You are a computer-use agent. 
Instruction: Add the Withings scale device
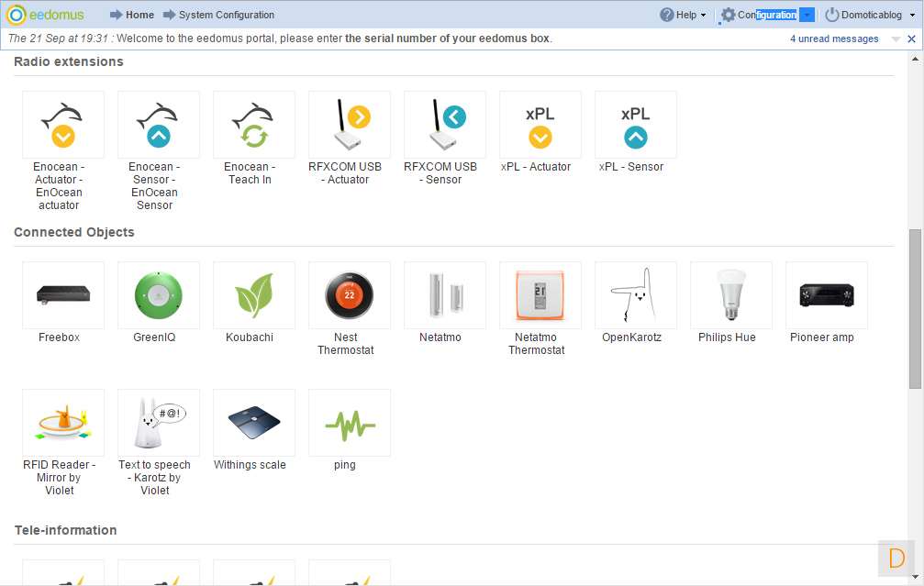(254, 423)
